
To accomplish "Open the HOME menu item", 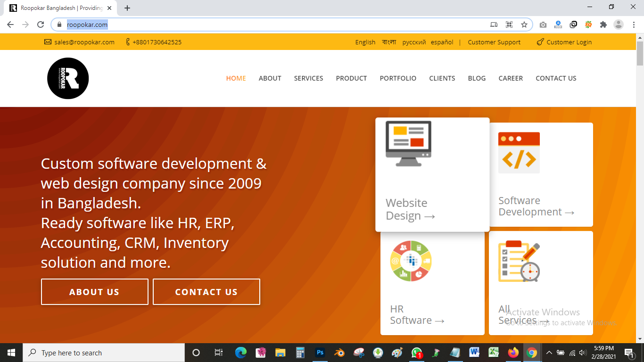I will [236, 78].
